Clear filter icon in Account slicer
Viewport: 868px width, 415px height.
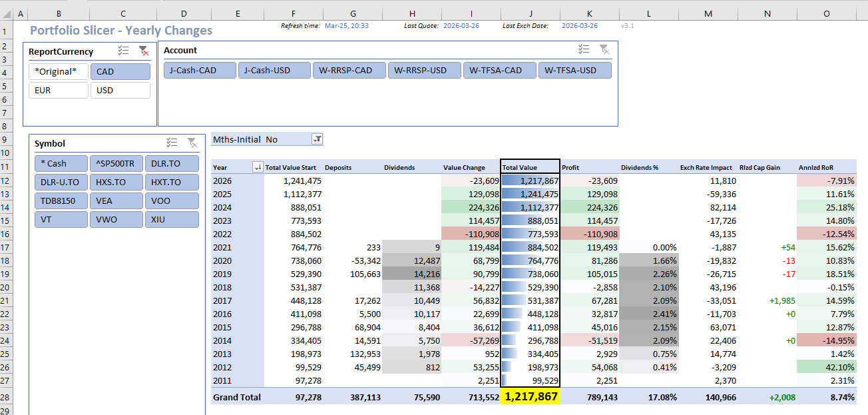pyautogui.click(x=604, y=49)
